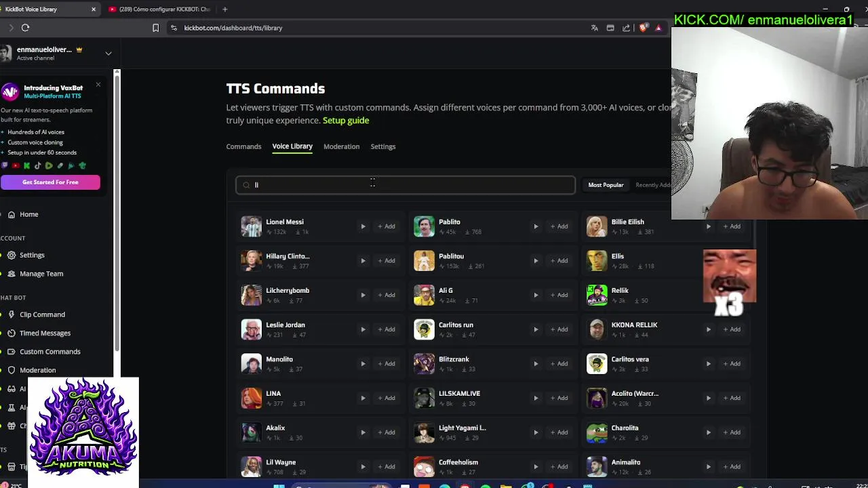The width and height of the screenshot is (868, 488).
Task: Switch to the YouTube KICKBOT tutorial tab
Action: click(x=160, y=9)
